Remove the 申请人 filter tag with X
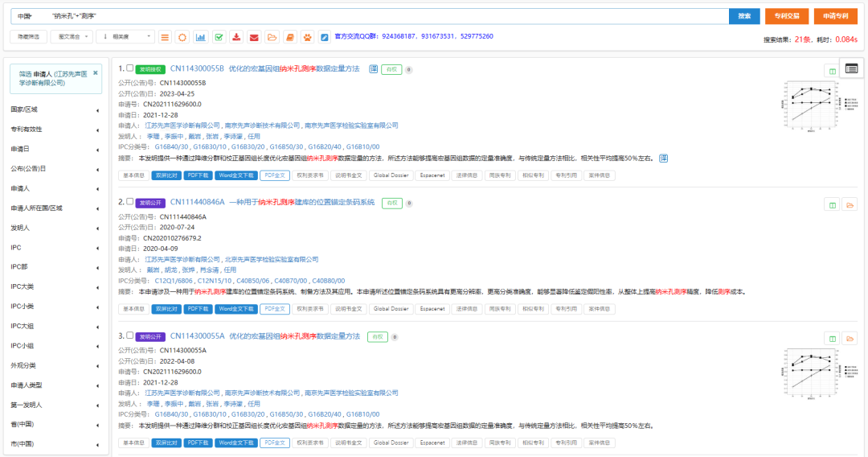Image resolution: width=868 pixels, height=457 pixels. [96, 72]
